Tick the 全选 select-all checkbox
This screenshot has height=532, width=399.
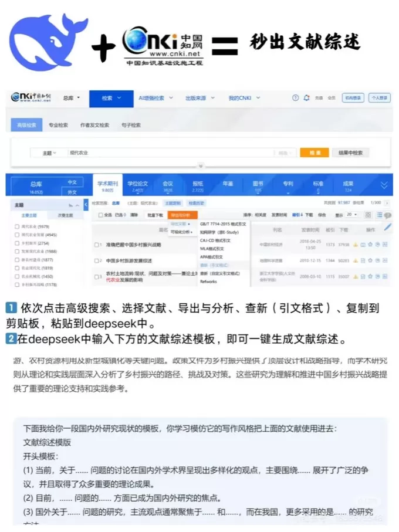click(100, 215)
